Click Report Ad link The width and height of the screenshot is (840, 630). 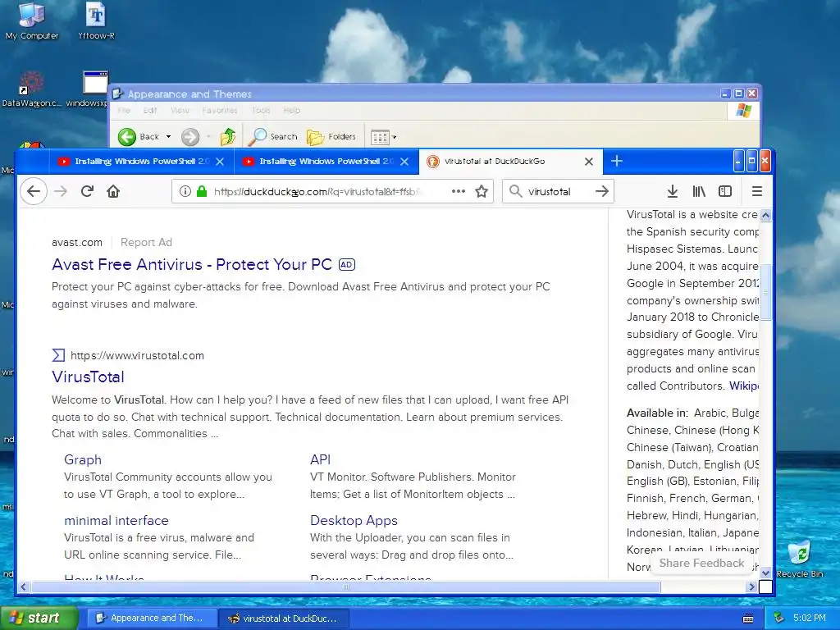pyautogui.click(x=146, y=242)
